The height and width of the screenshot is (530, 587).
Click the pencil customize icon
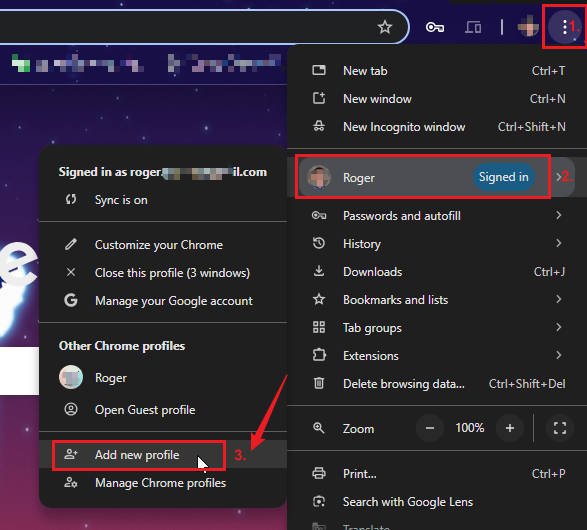pyautogui.click(x=71, y=244)
